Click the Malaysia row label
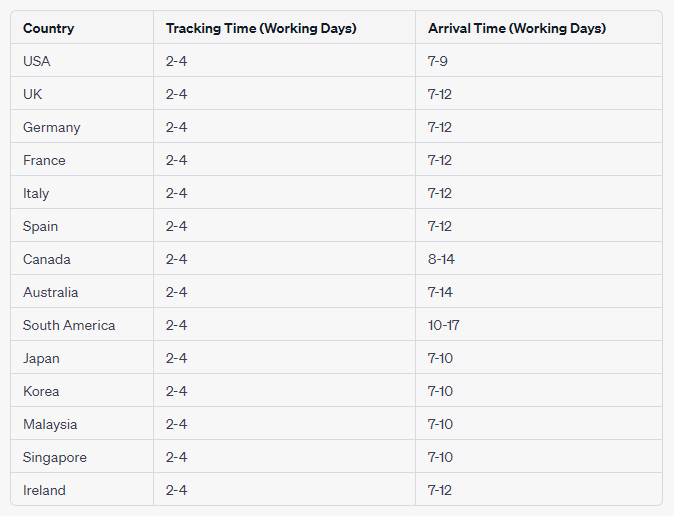 [50, 425]
